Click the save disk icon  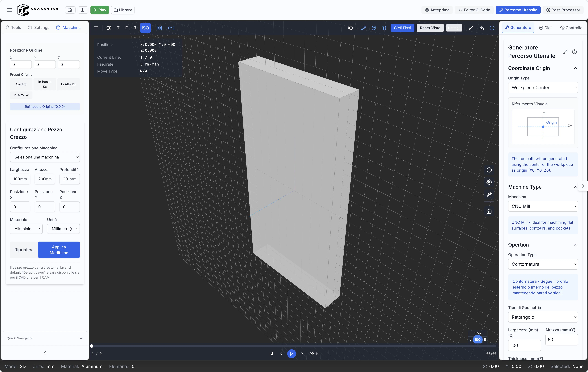tap(70, 10)
